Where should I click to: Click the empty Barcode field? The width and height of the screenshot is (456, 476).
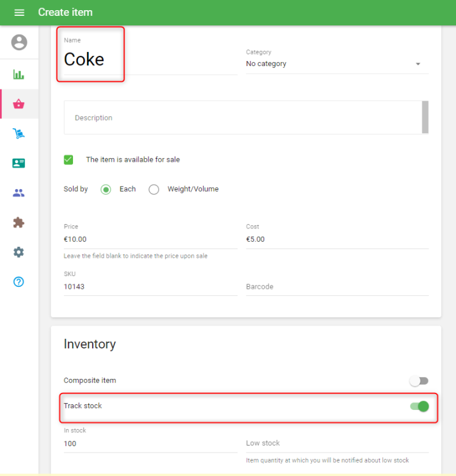(x=337, y=287)
